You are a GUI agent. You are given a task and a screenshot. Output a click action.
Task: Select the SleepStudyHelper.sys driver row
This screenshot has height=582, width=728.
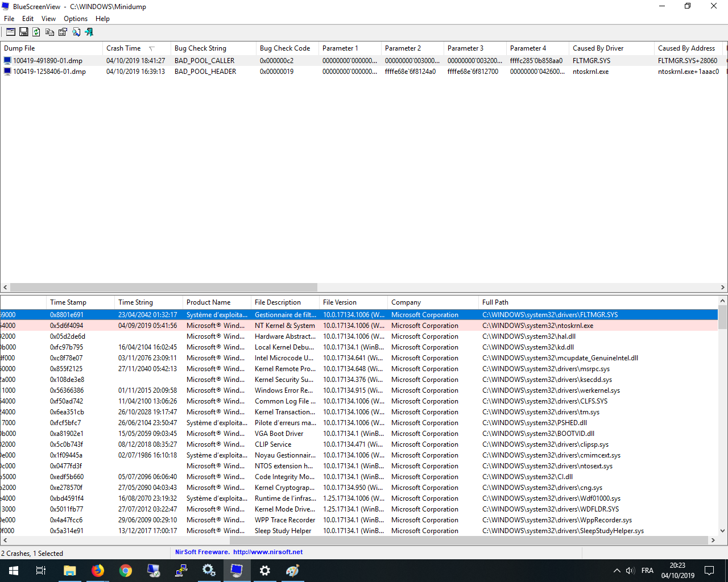pos(359,531)
